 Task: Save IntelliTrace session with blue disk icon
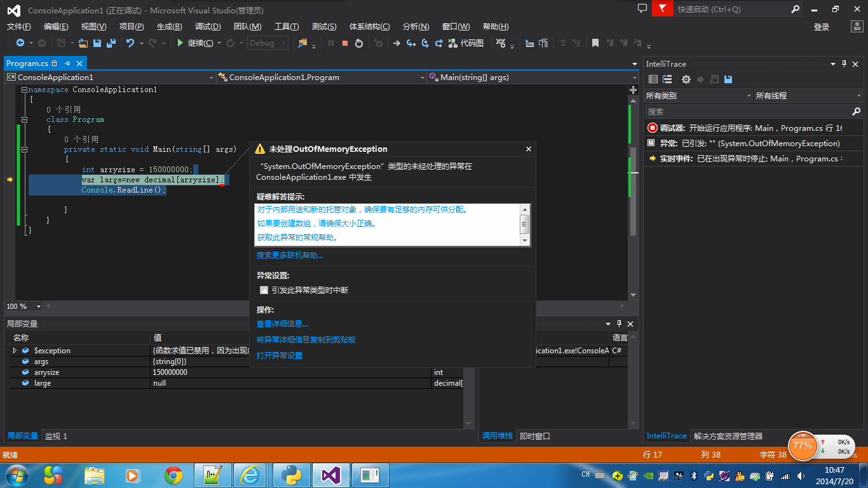coord(728,79)
